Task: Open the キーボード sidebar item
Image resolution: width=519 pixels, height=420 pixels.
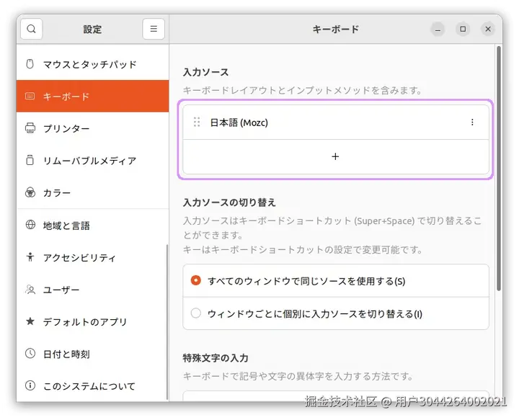Action: click(93, 96)
